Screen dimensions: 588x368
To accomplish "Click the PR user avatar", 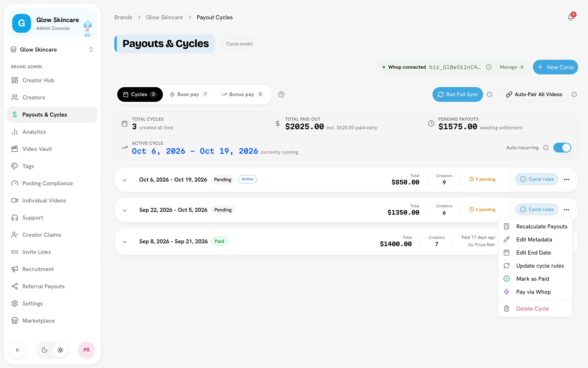I will [x=86, y=350].
